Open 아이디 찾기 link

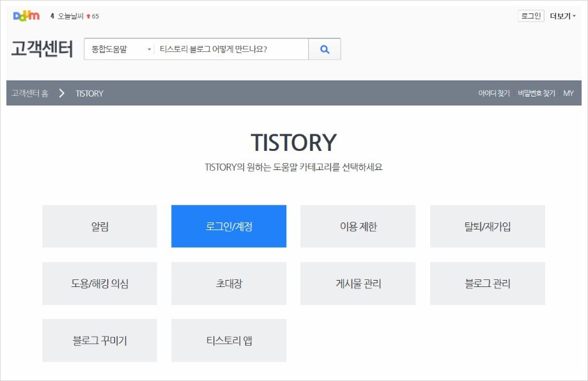click(x=494, y=93)
